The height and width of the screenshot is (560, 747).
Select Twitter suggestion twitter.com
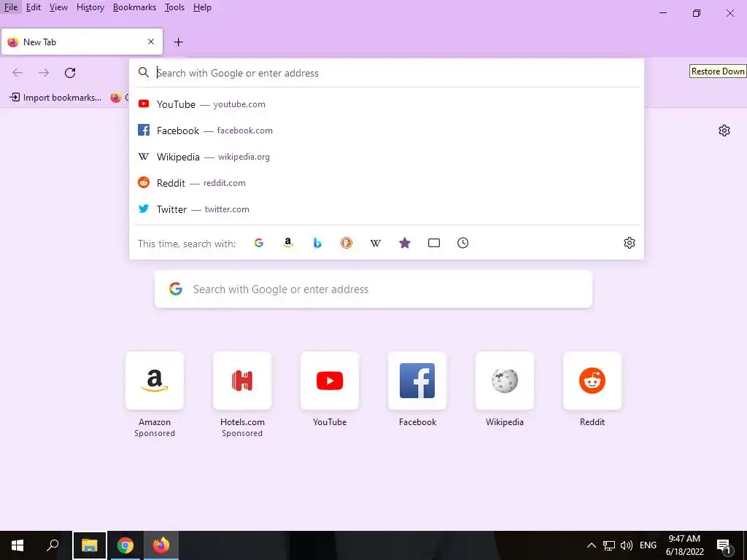click(387, 209)
